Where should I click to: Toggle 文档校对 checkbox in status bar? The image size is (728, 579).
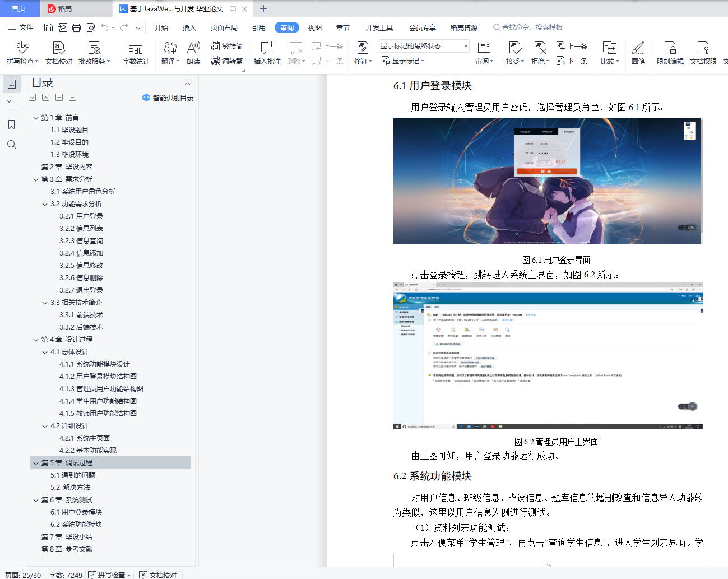coord(143,575)
